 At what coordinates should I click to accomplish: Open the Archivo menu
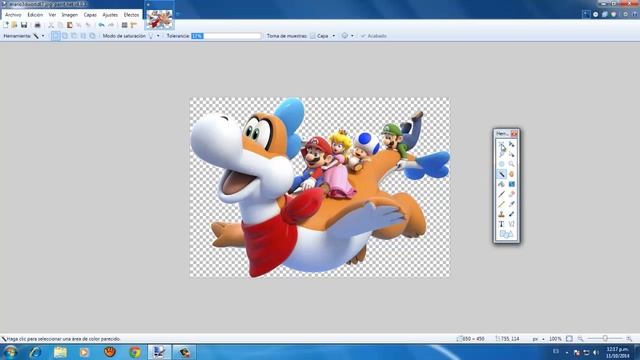(x=13, y=15)
